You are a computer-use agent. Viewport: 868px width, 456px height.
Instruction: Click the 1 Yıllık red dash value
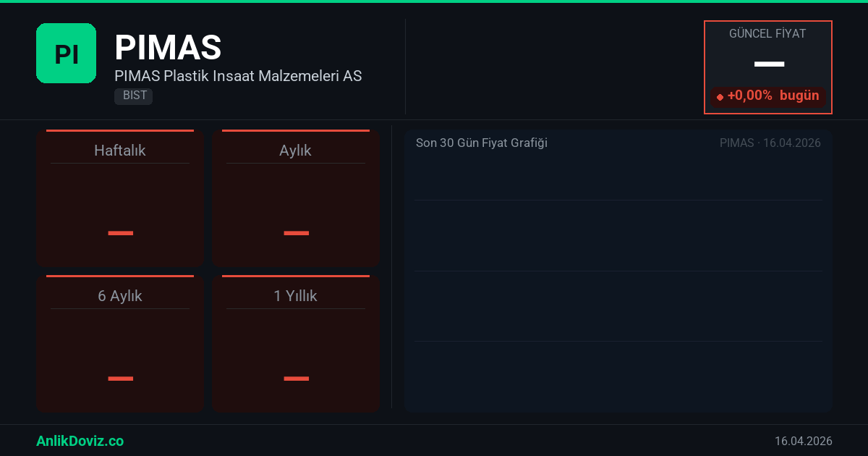[296, 379]
